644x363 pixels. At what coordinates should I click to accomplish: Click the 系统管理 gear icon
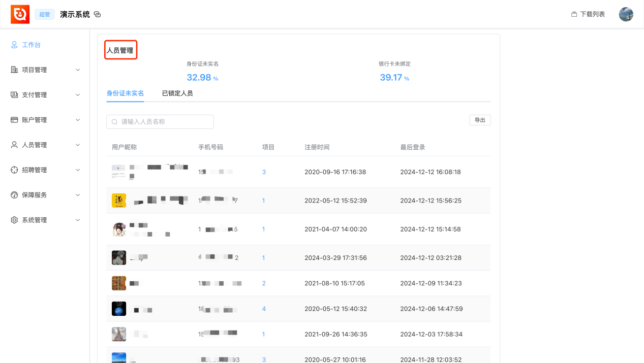14,220
